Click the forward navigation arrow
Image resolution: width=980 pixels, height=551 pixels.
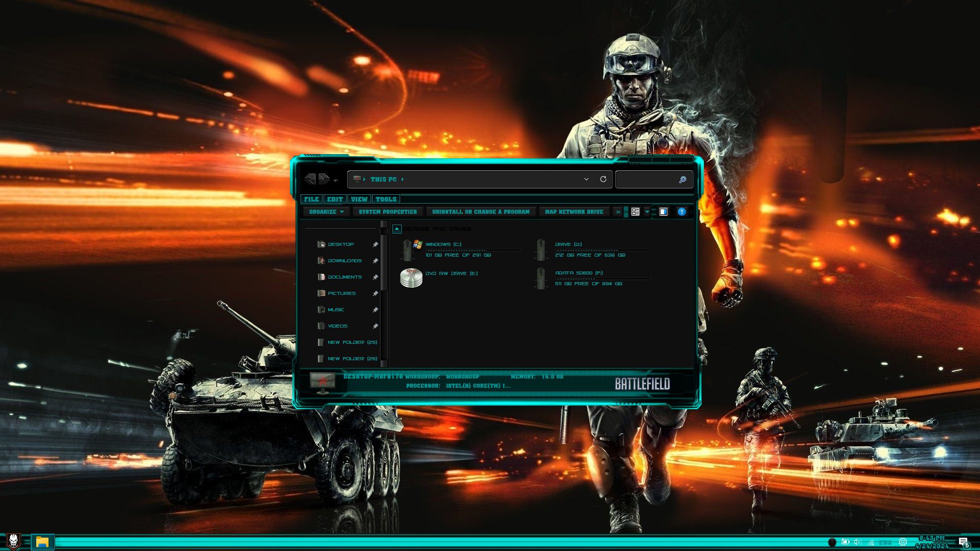(324, 179)
